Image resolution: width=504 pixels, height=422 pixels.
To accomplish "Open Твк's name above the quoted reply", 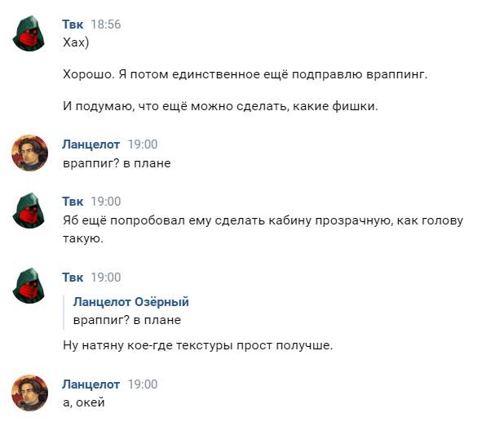I will (x=73, y=278).
